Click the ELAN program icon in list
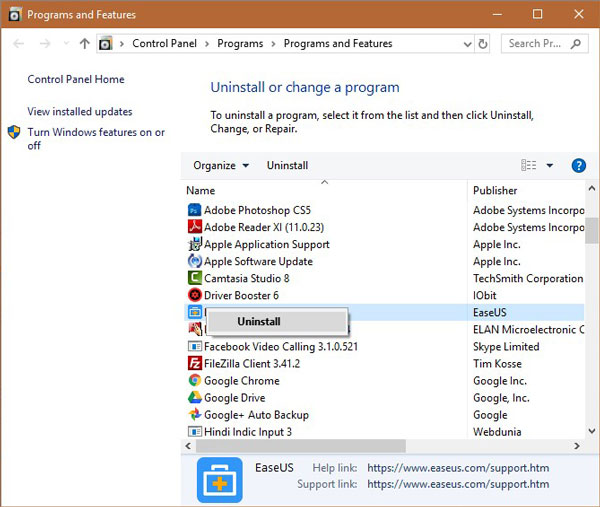 (x=194, y=329)
